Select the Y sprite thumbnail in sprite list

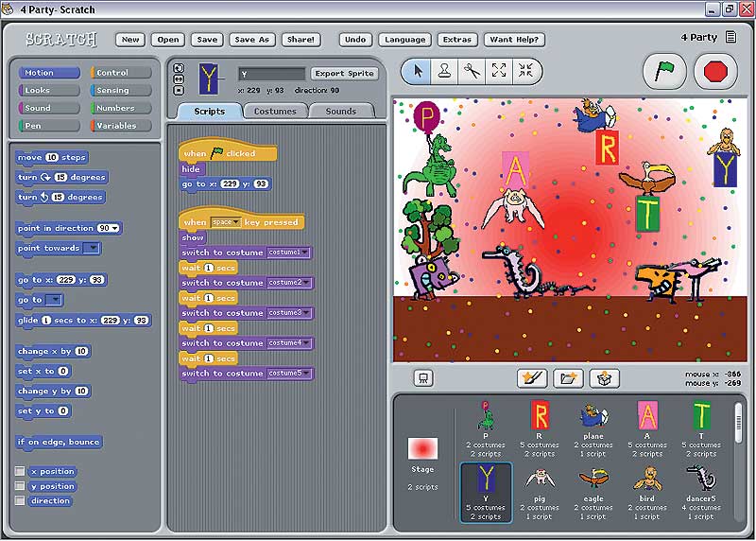click(x=486, y=492)
